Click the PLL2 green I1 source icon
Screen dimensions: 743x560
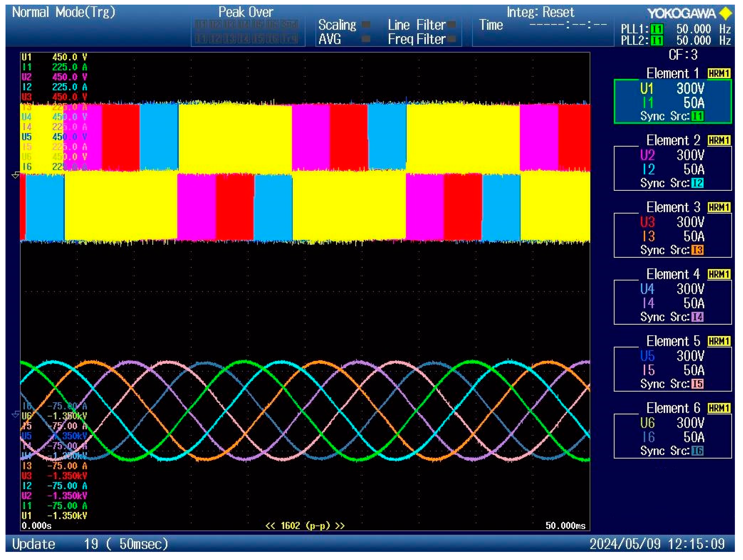(x=657, y=41)
